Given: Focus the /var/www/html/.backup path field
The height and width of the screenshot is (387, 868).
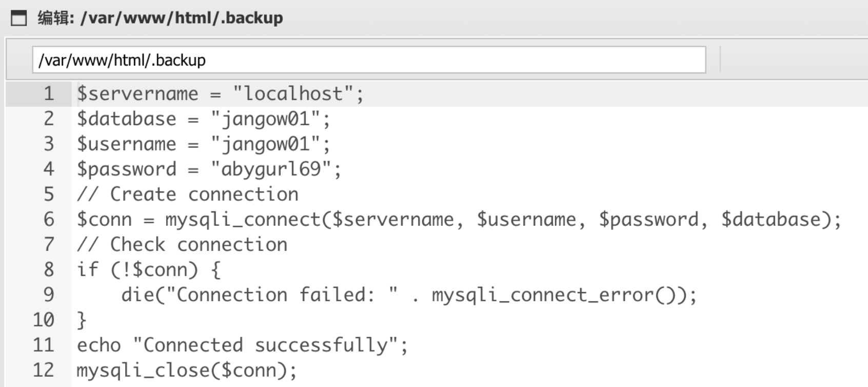Looking at the screenshot, I should click(x=368, y=60).
